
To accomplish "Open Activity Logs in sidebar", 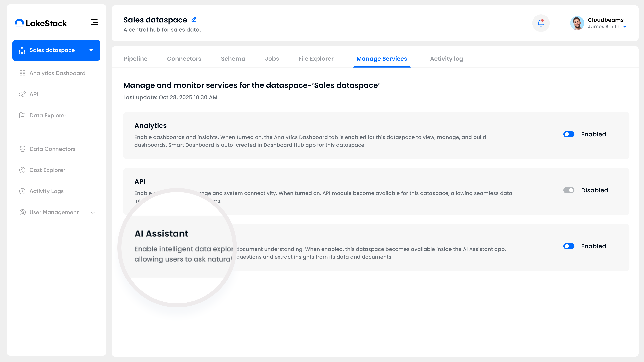I will point(47,191).
